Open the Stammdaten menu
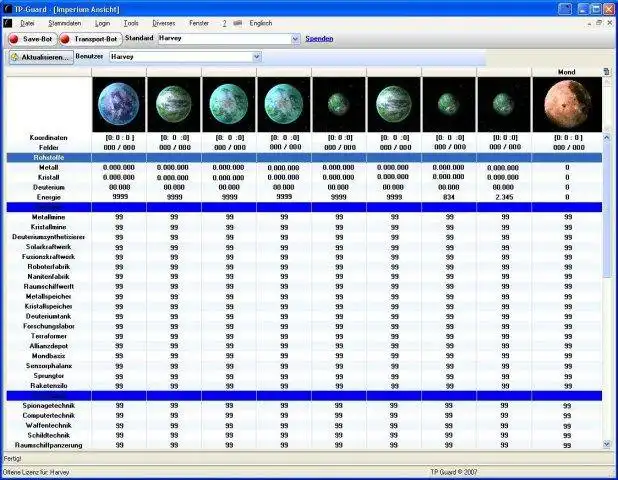 (65, 23)
